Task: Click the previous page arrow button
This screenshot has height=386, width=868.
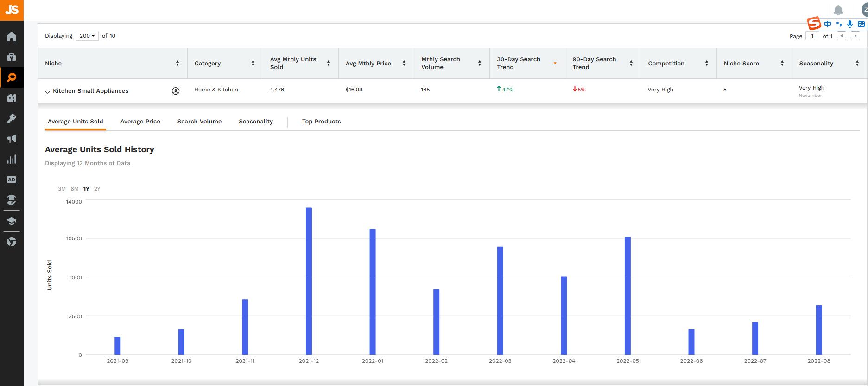Action: coord(842,36)
